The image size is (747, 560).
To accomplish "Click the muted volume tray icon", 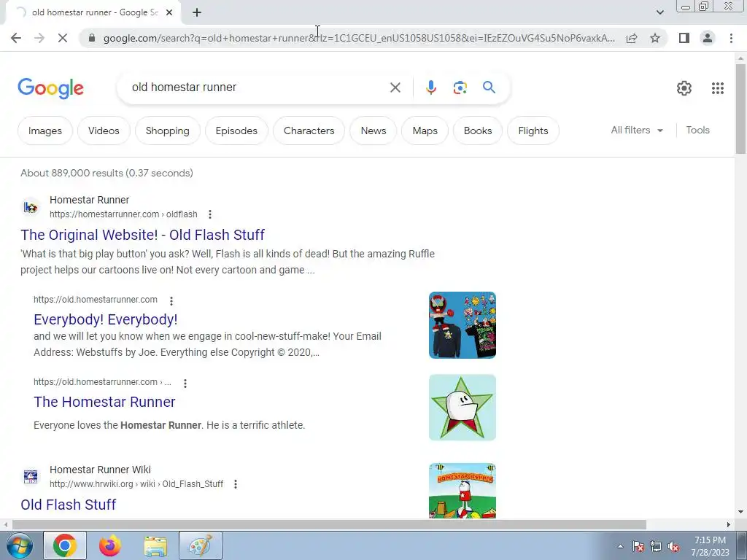I will tap(673, 546).
